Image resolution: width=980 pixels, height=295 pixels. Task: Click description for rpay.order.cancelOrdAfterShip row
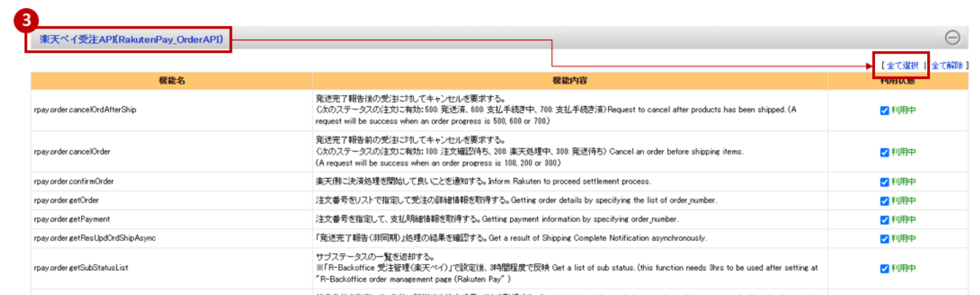tap(556, 110)
